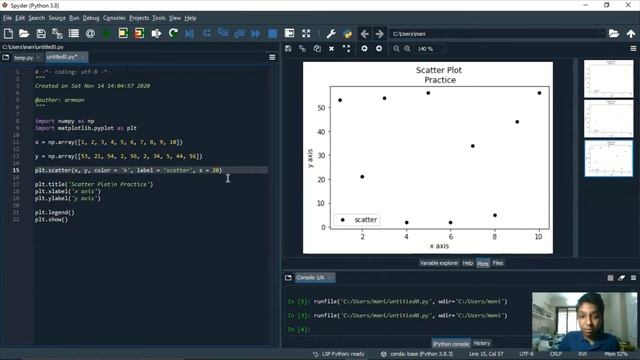This screenshot has width=640, height=360.
Task: Toggle fullscreen mode icon
Action: pos(306,33)
